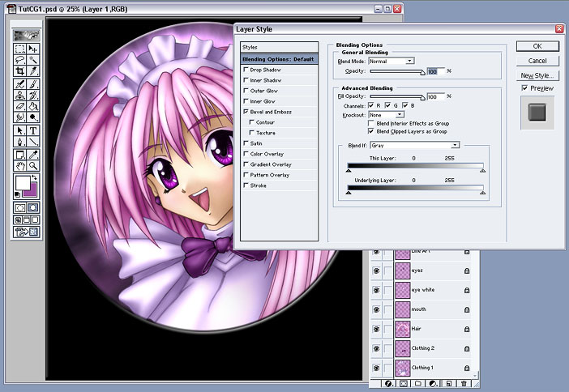Select the History Brush tool
The width and height of the screenshot is (569, 392).
[x=33, y=95]
